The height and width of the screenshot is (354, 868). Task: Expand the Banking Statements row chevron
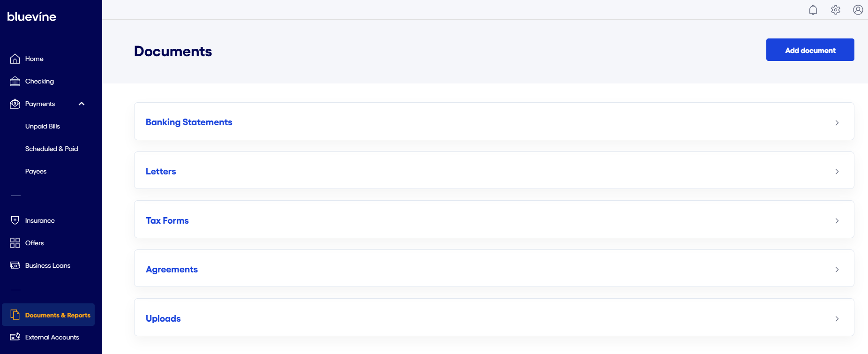[837, 123]
